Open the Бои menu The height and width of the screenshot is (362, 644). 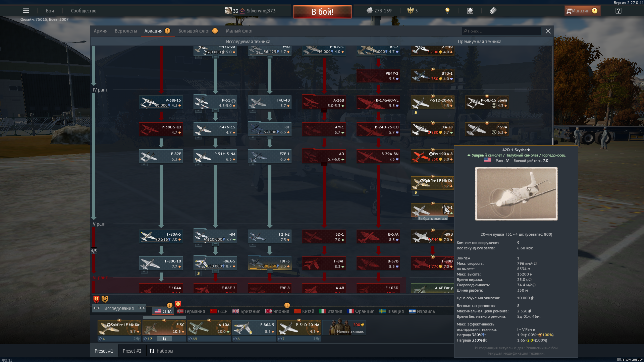[x=50, y=11]
